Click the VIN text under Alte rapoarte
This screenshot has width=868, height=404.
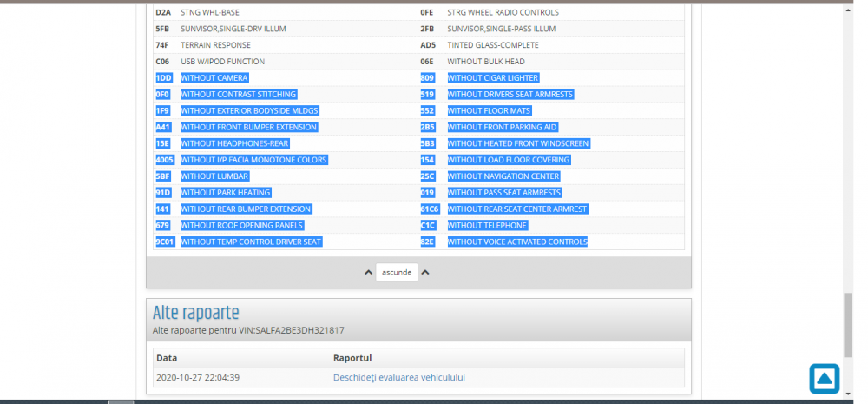[x=248, y=330]
